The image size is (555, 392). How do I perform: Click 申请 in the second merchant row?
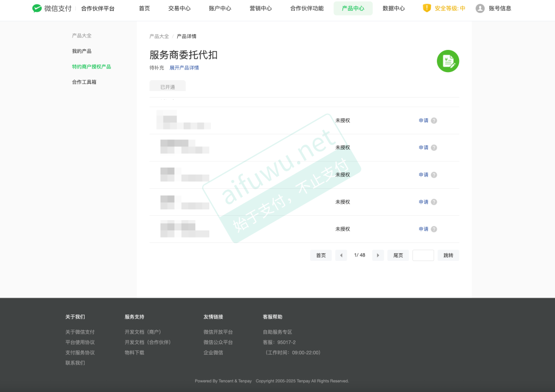coord(423,147)
